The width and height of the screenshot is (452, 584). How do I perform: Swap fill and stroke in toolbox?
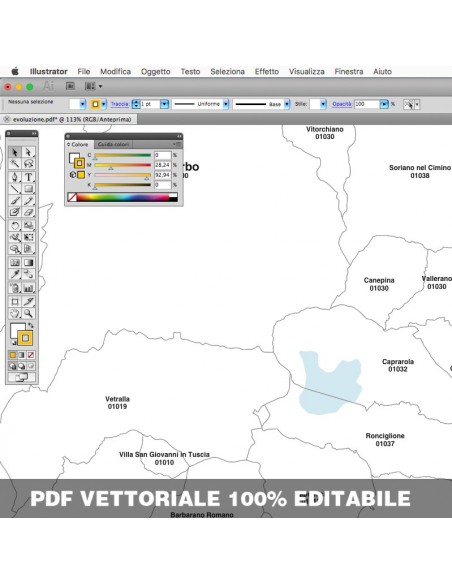point(31,326)
